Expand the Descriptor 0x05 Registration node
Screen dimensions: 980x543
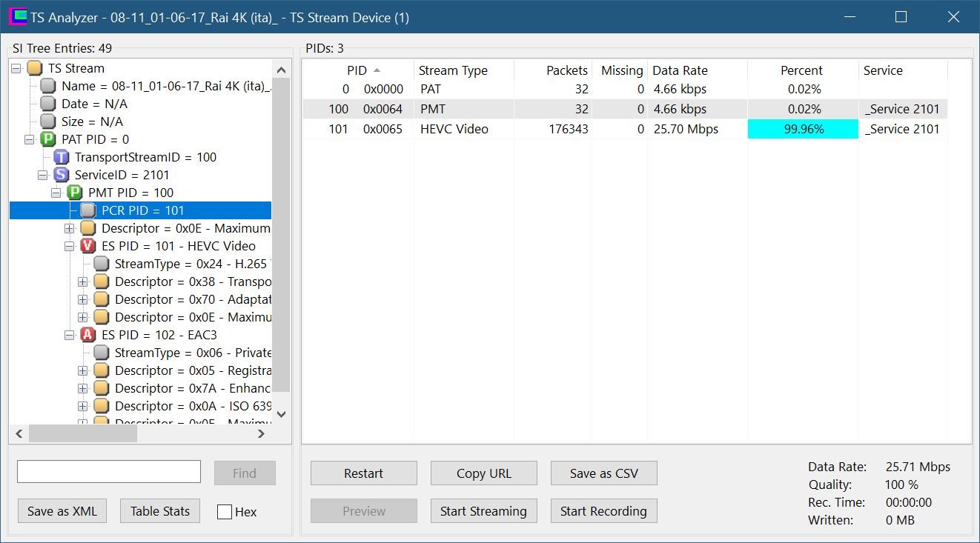pyautogui.click(x=83, y=370)
